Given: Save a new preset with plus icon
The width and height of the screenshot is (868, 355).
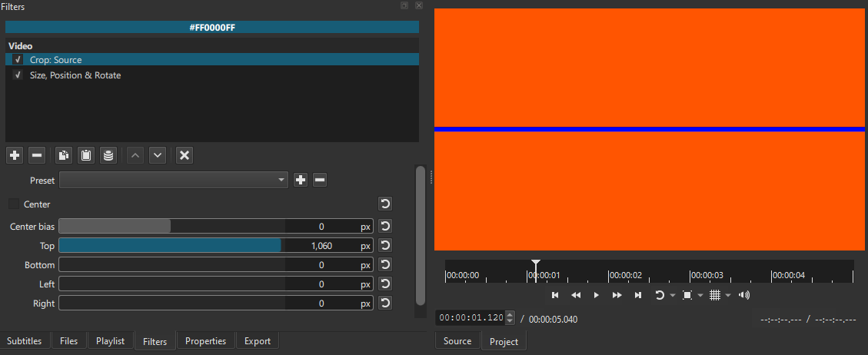Looking at the screenshot, I should pyautogui.click(x=301, y=180).
